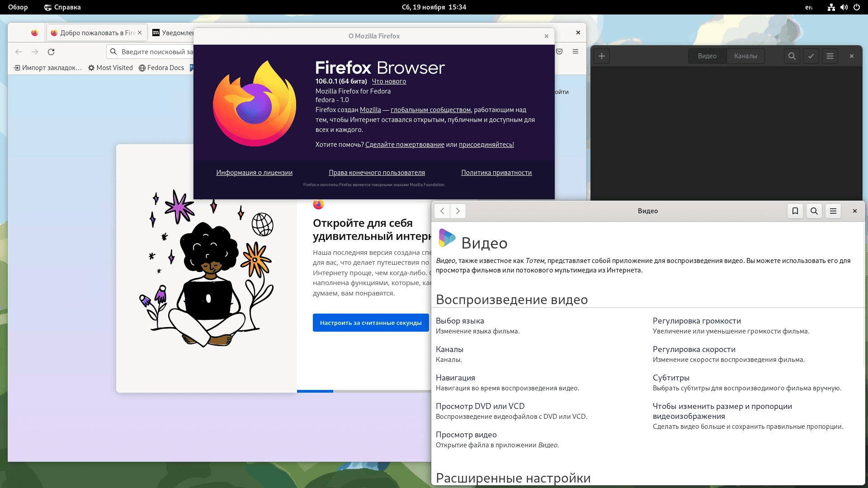868x488 pixels.
Task: Click the network status icon in top bar
Action: (831, 7)
